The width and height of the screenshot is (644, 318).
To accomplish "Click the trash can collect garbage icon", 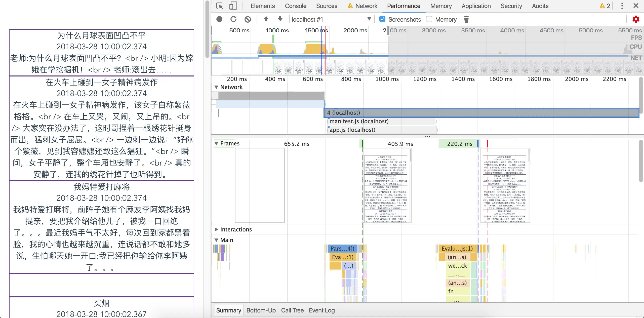I will pyautogui.click(x=466, y=19).
